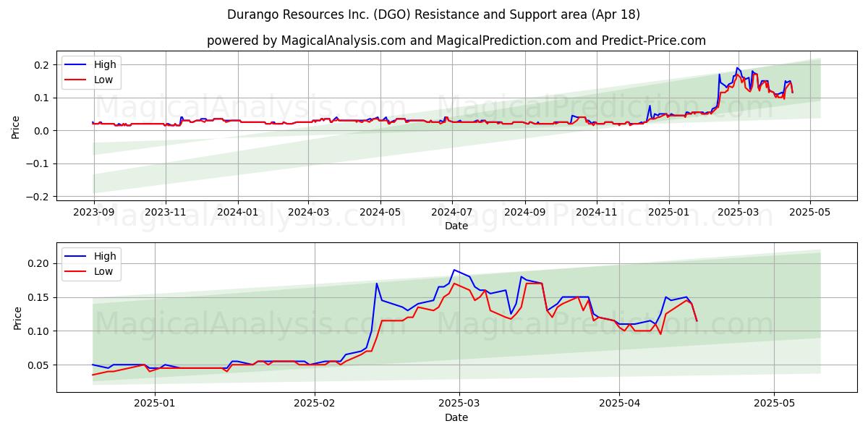
Task: Click 'Low' in bottom chart legend
Action: [103, 271]
